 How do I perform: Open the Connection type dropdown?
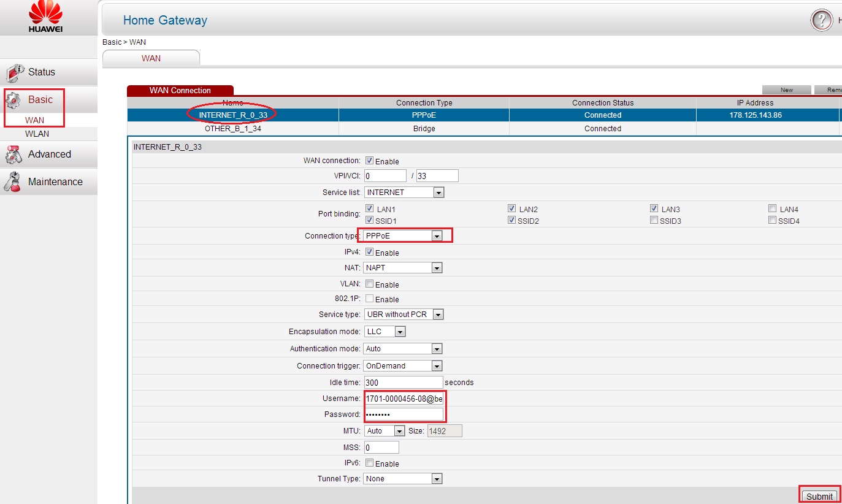pos(404,235)
